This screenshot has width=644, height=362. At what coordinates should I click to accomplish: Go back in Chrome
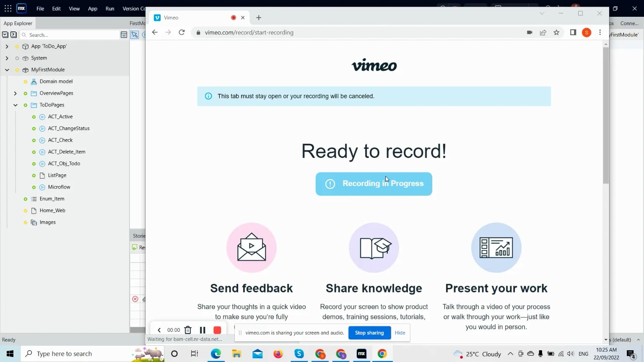tap(155, 32)
